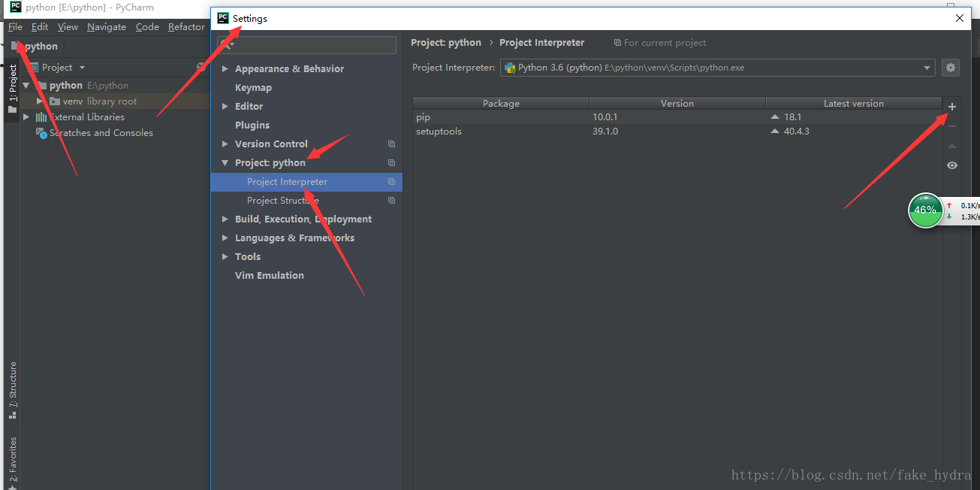The width and height of the screenshot is (980, 490).
Task: Open the Edit menu
Action: point(40,26)
